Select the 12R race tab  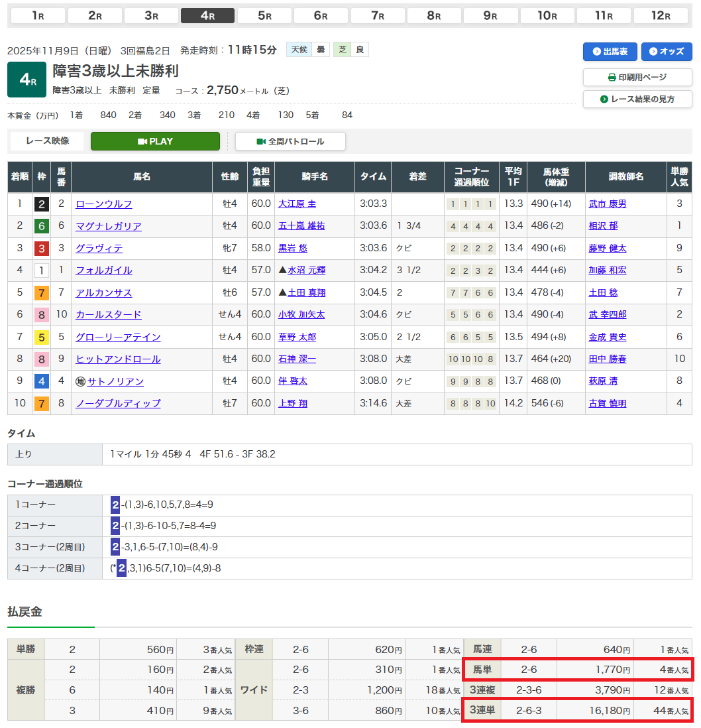[x=661, y=16]
